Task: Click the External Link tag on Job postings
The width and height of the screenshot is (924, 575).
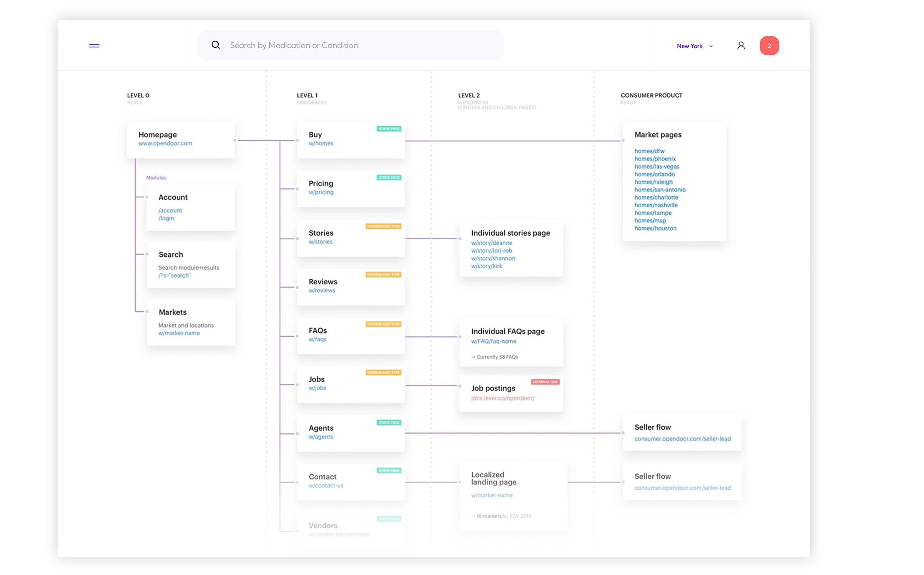Action: 545,382
